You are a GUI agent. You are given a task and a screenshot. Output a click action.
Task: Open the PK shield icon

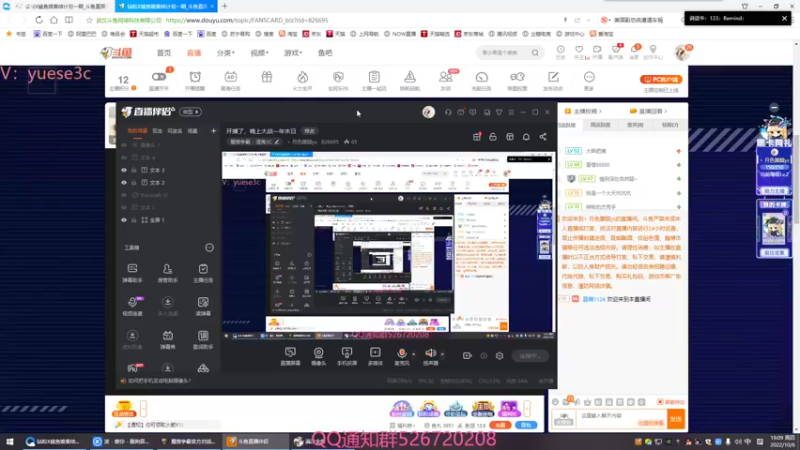pyautogui.click(x=338, y=77)
